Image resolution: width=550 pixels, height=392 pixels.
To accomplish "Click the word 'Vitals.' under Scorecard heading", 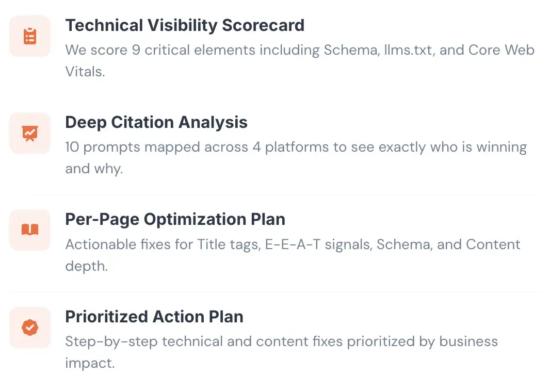I will coord(85,72).
